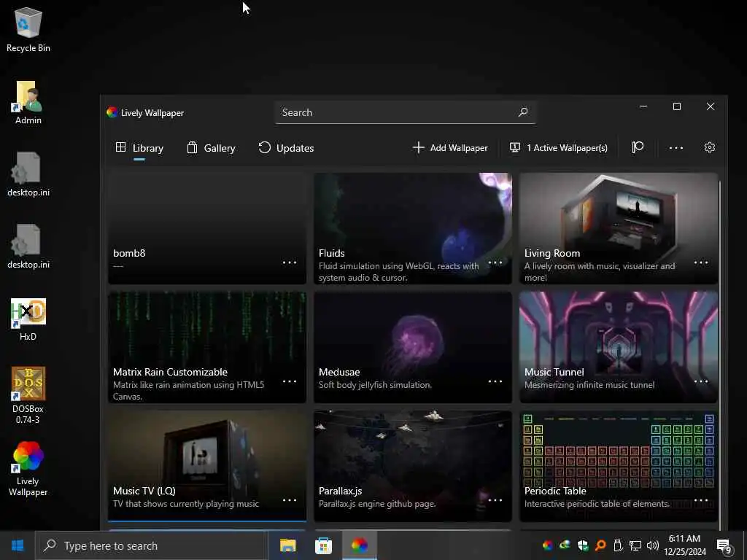Open options for Fluids wallpaper
The image size is (747, 560).
coord(495,262)
